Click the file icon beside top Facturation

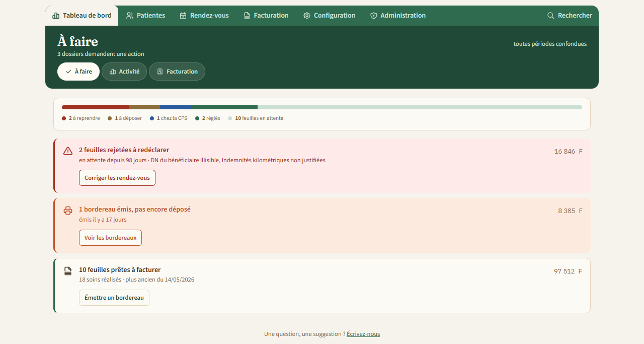[247, 16]
